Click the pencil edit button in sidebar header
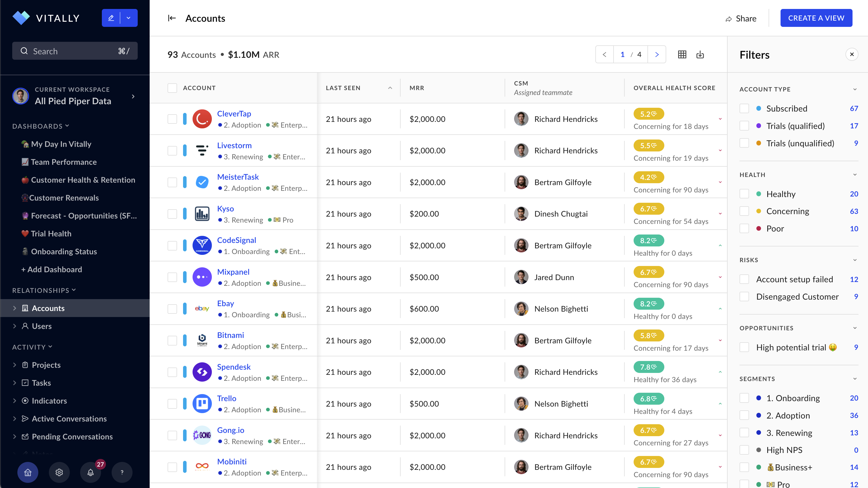The image size is (868, 488). click(111, 18)
